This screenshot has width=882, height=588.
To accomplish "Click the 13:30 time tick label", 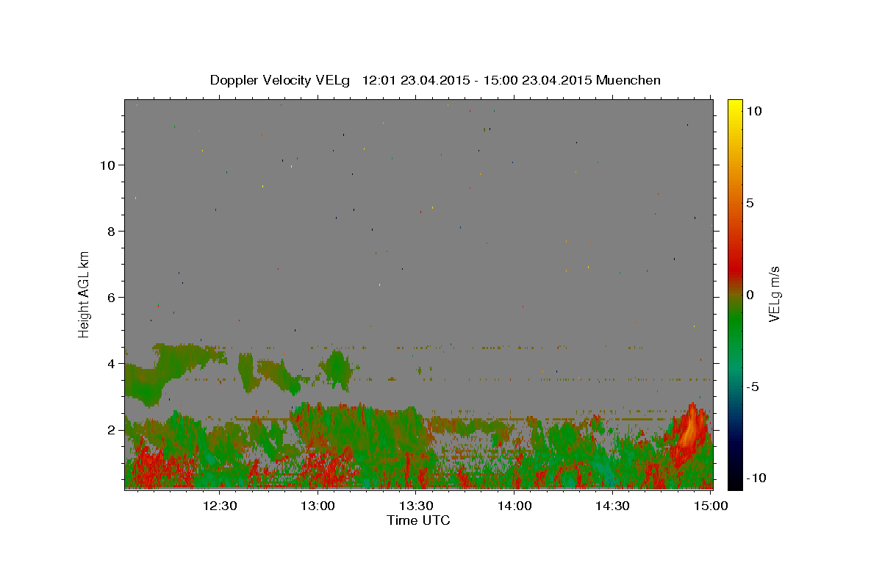I will [x=416, y=506].
